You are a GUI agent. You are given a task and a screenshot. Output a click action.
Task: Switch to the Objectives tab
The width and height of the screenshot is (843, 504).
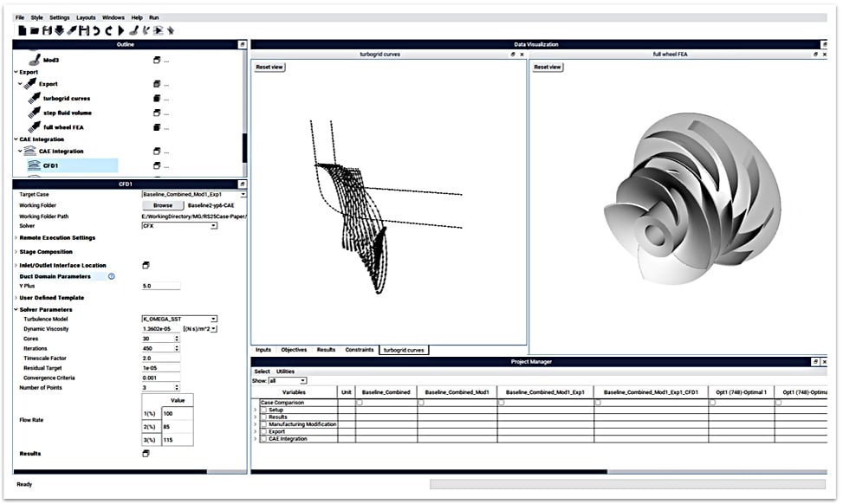tap(294, 350)
